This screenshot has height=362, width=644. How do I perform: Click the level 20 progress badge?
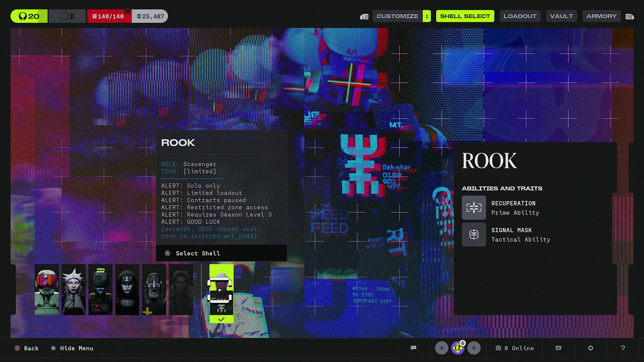coord(29,16)
